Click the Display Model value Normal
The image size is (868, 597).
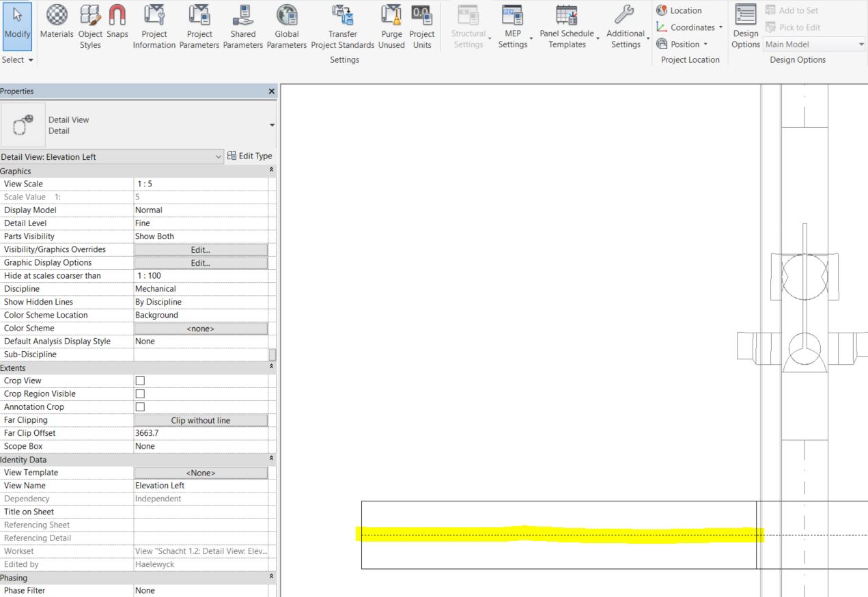[201, 210]
